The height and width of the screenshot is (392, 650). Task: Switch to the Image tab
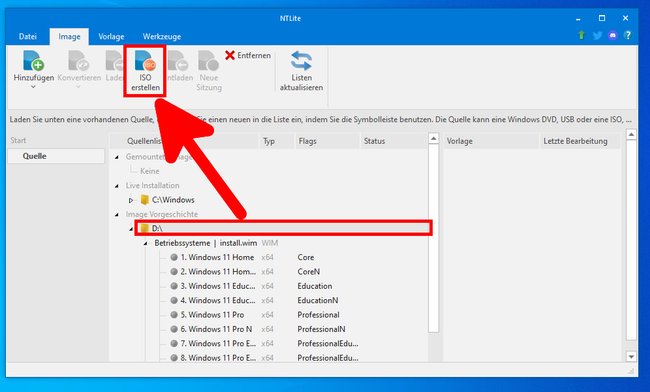point(69,36)
